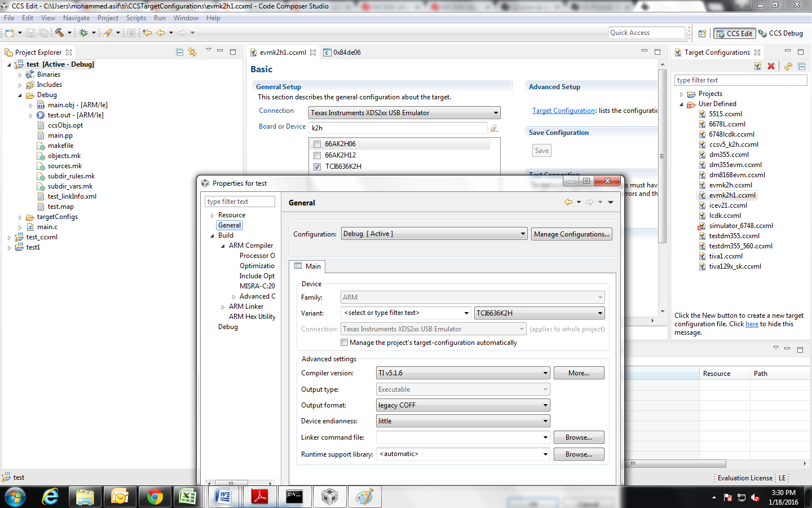This screenshot has height=508, width=812.
Task: Select ARM Linker in Properties tree
Action: [246, 306]
